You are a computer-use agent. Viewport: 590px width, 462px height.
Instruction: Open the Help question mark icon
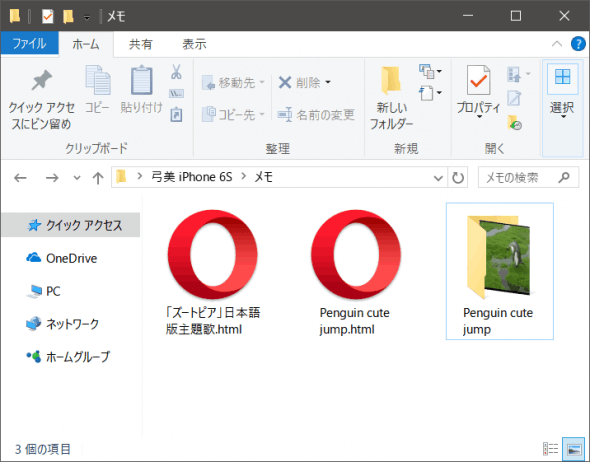(x=578, y=44)
